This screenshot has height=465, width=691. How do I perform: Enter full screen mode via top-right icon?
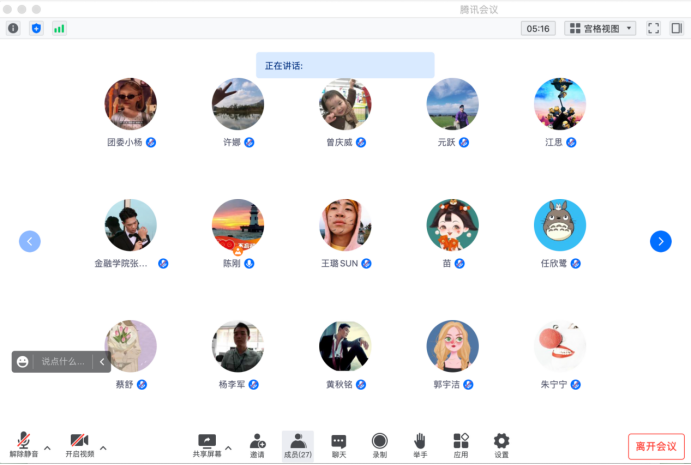tap(653, 28)
